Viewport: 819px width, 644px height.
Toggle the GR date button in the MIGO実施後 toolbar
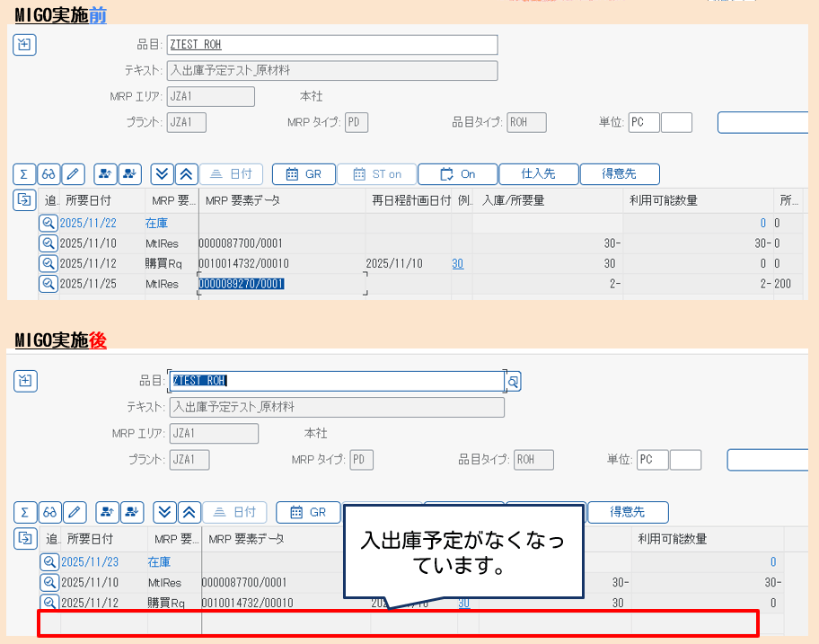(308, 512)
